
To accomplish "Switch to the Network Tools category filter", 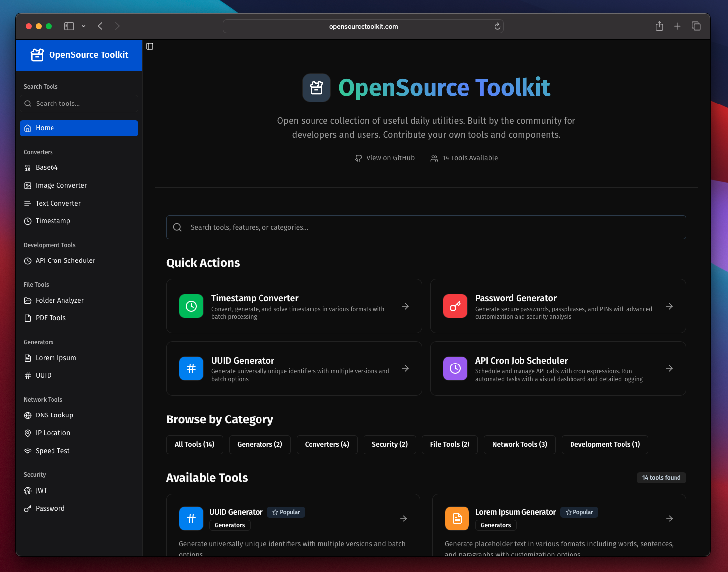I will (x=520, y=444).
